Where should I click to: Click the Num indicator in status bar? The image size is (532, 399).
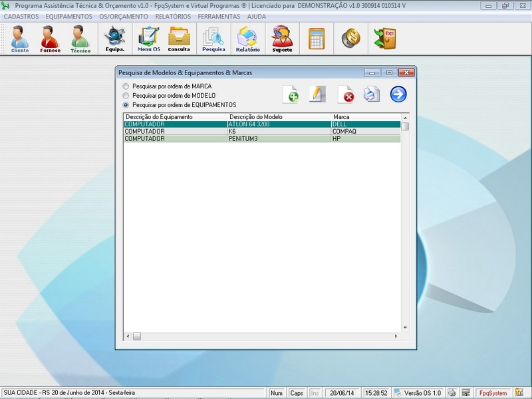tap(277, 393)
